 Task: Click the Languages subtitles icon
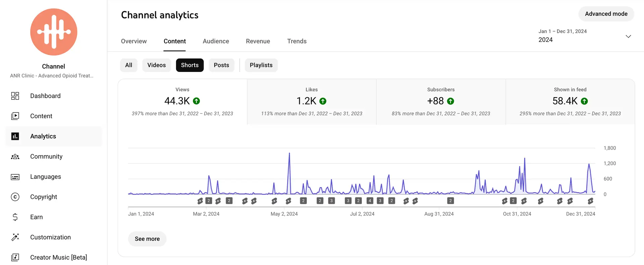pyautogui.click(x=15, y=177)
